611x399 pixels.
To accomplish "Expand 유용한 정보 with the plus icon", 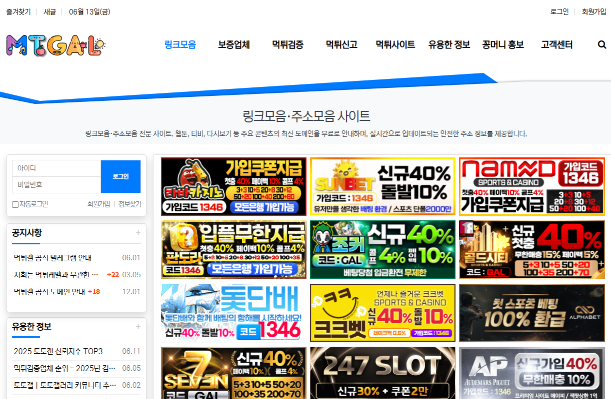I will click(x=138, y=327).
